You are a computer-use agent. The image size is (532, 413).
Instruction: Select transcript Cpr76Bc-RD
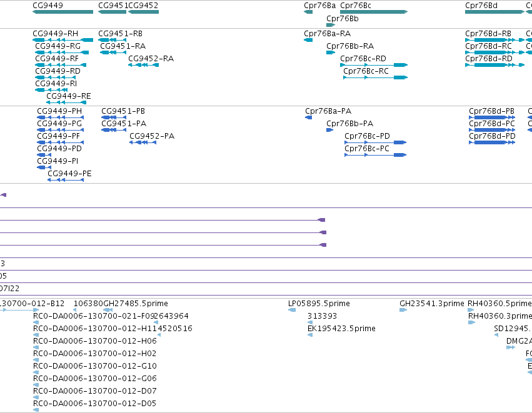click(363, 59)
